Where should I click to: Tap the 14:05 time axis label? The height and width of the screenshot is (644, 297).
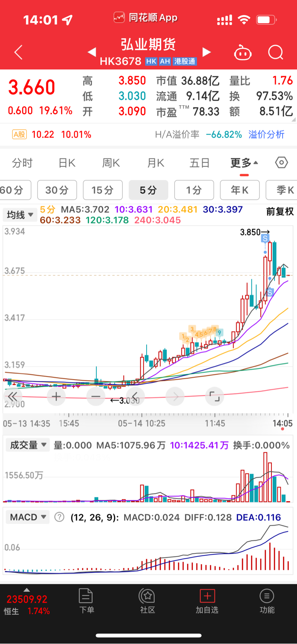282,423
